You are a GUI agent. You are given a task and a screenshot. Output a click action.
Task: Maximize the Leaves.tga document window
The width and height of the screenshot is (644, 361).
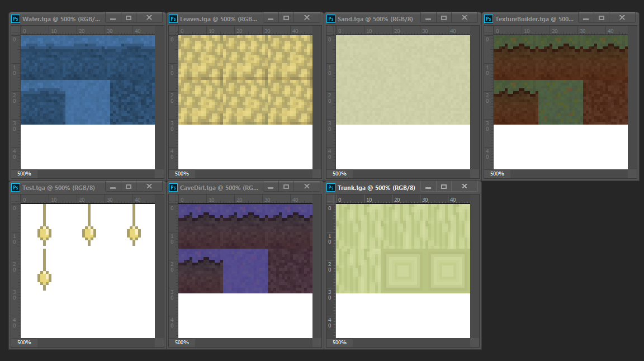286,18
